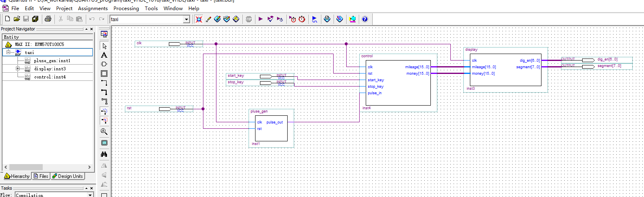This screenshot has width=644, height=197.
Task: Select the display block inst3 in schematic
Action: [x=506, y=70]
